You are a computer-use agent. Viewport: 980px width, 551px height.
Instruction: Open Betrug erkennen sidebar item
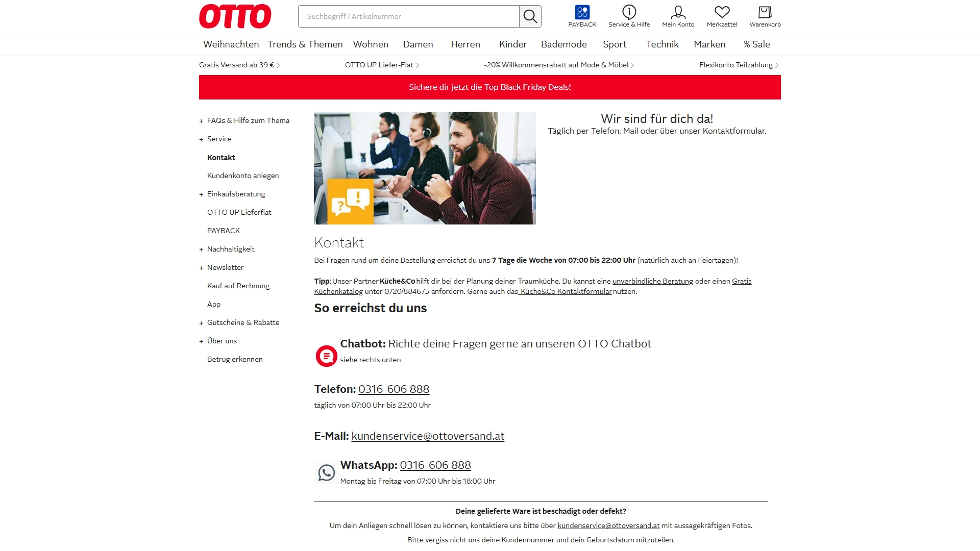pyautogui.click(x=235, y=359)
